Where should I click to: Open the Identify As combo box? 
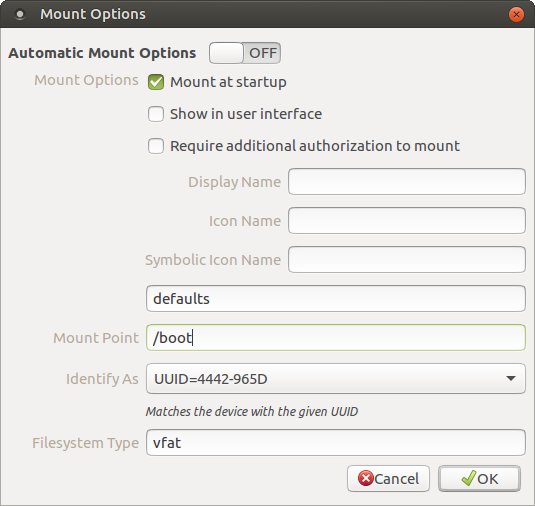tap(336, 379)
